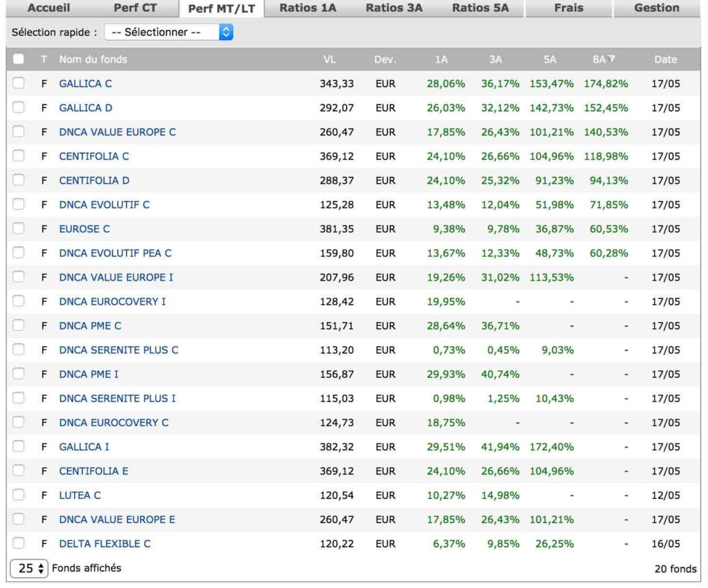
Task: Click the 172,40% 5A value
Action: (551, 447)
